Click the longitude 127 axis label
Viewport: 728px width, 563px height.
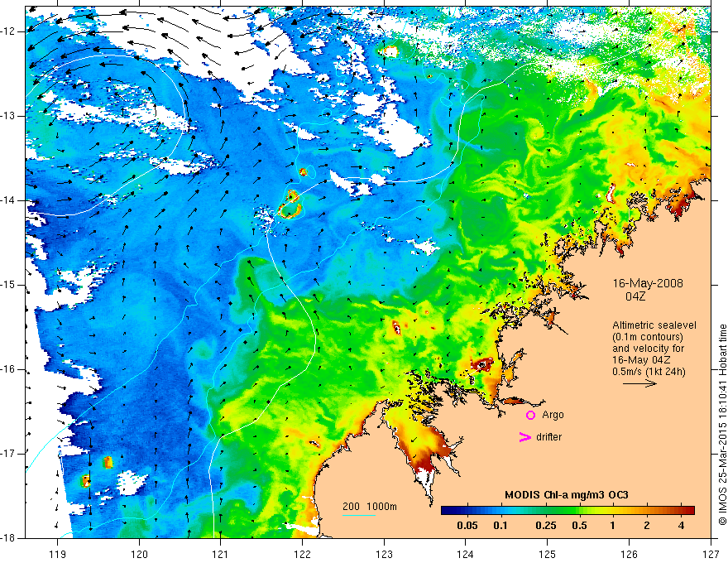[711, 555]
